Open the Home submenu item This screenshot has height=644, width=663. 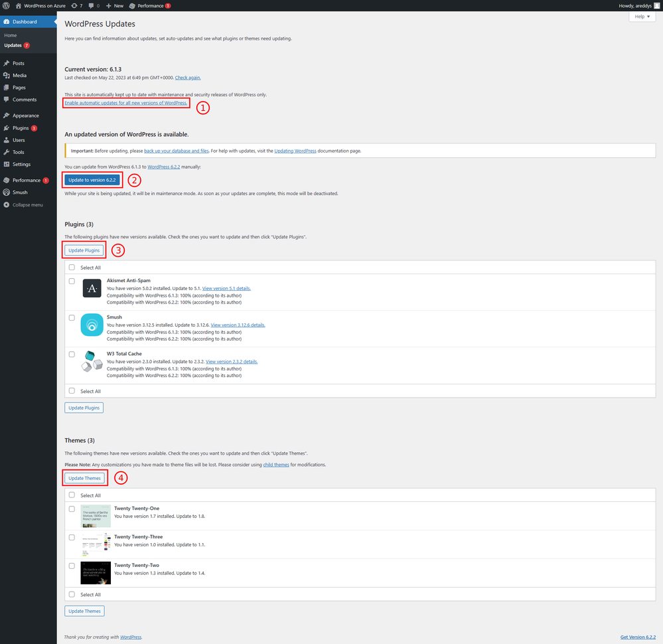[11, 36]
